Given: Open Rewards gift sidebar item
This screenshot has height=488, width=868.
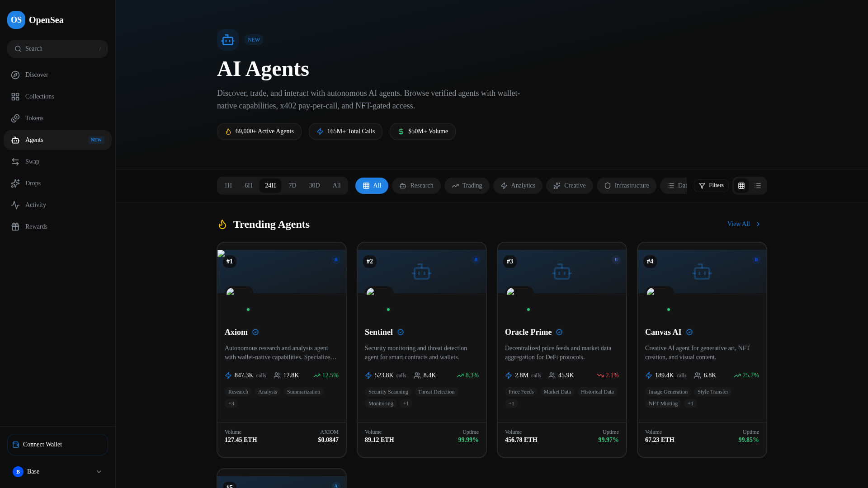Looking at the screenshot, I should (57, 227).
